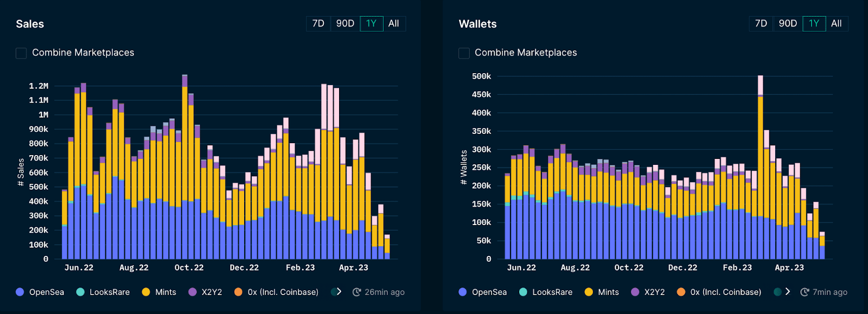Click the refresh clock icon in Wallets panel
This screenshot has height=314, width=868.
coord(805,292)
